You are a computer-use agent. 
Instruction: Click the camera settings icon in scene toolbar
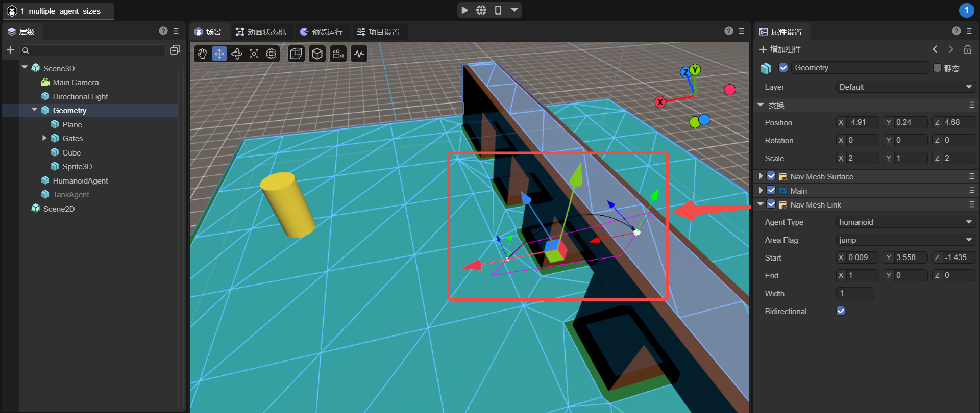(x=338, y=54)
